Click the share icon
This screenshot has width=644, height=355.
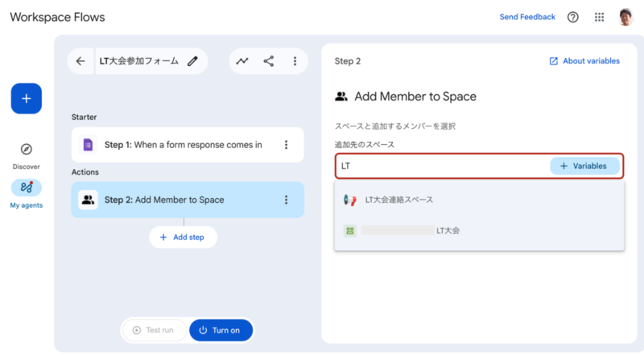coord(269,61)
